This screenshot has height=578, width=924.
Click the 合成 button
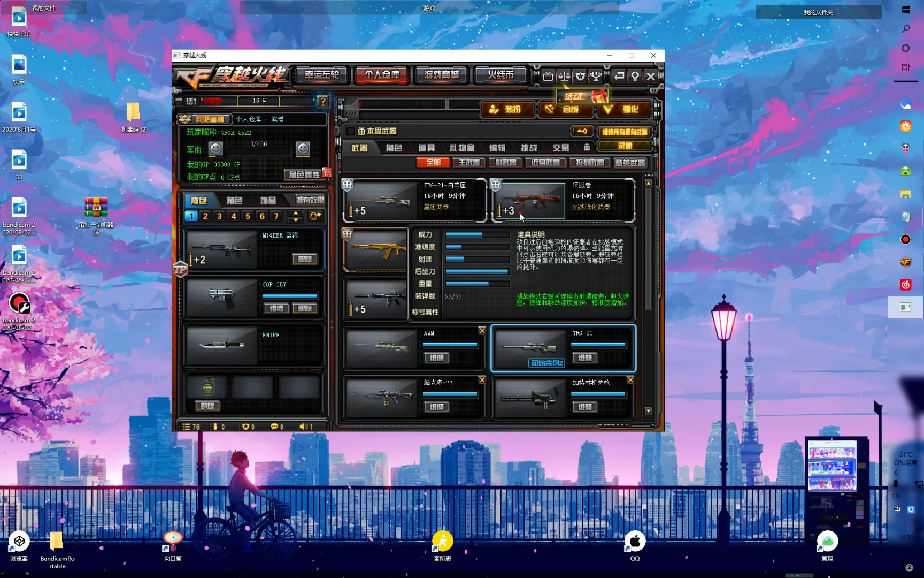(x=565, y=110)
